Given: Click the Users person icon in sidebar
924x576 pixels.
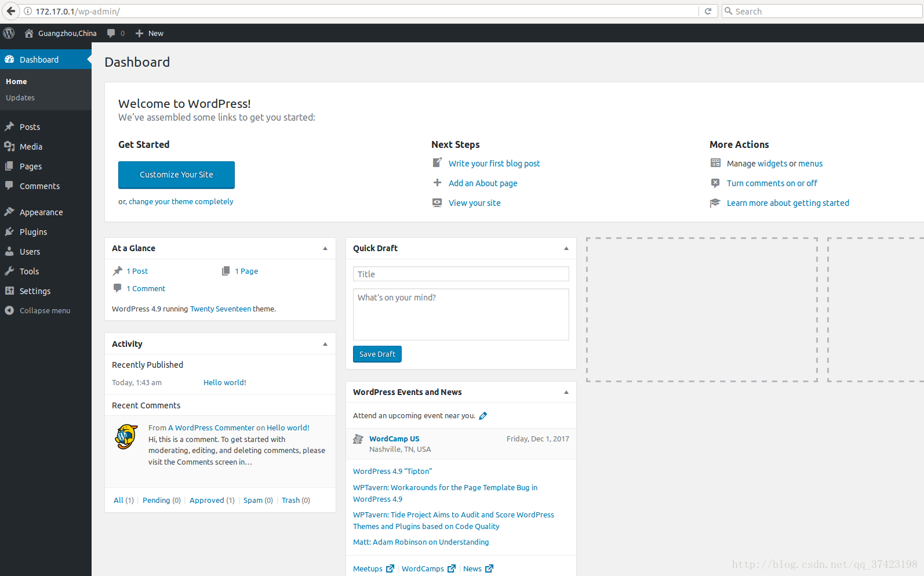Looking at the screenshot, I should pyautogui.click(x=9, y=251).
